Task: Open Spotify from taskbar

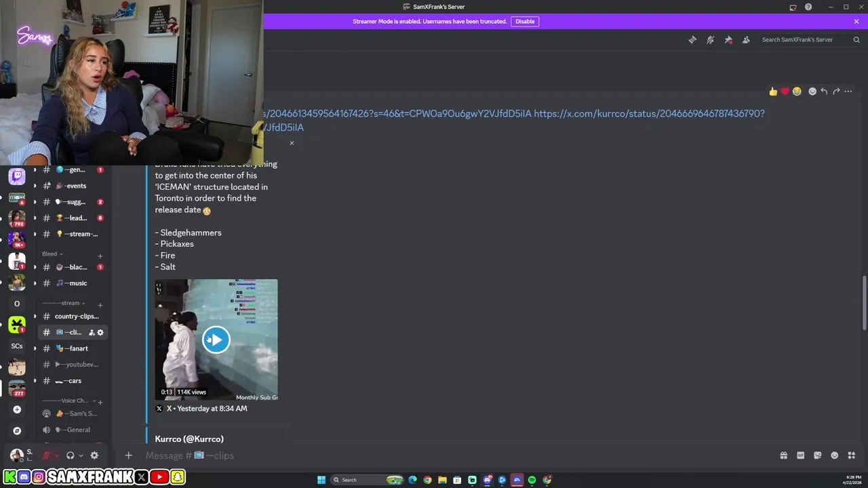Action: (x=532, y=480)
